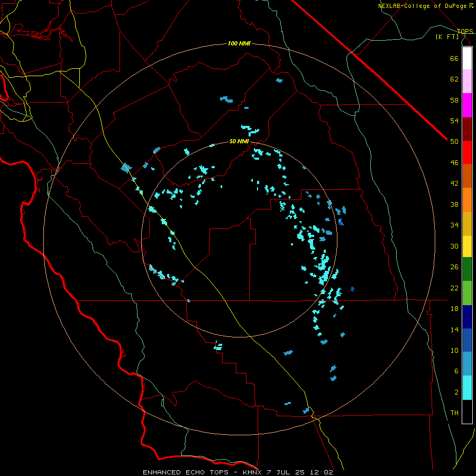
Task: Click the '62' legend value
Action: tap(454, 79)
